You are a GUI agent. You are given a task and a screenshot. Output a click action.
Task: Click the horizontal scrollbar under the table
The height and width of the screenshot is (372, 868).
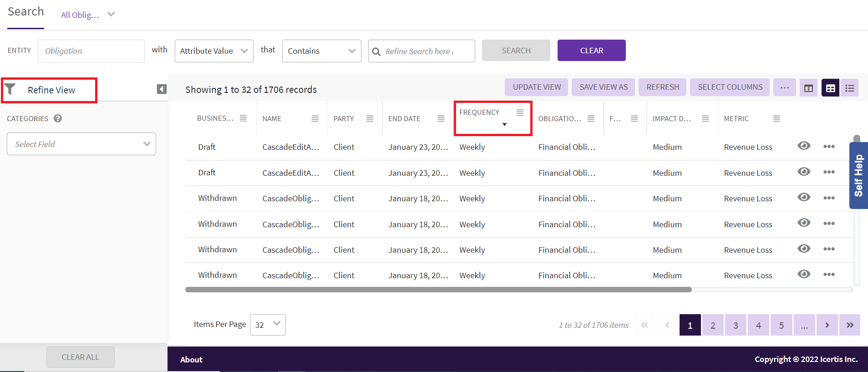point(438,290)
